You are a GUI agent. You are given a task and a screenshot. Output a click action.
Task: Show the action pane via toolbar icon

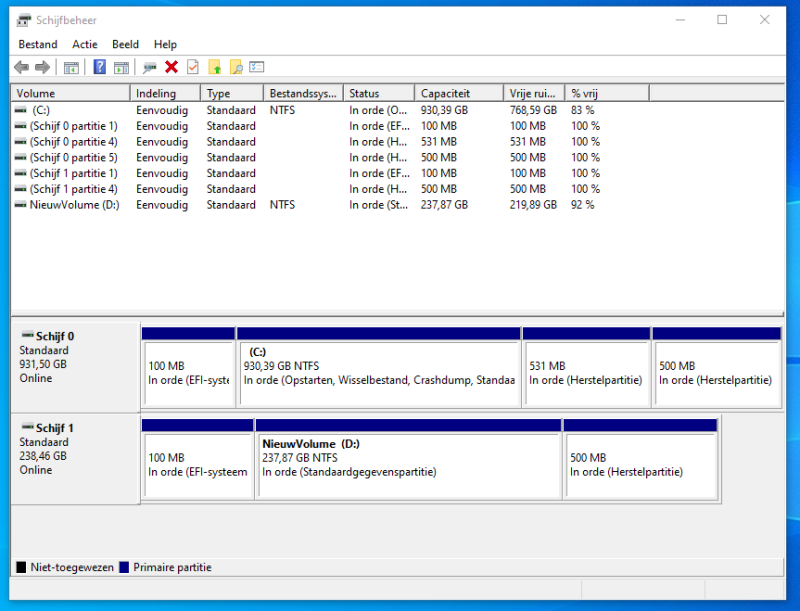pyautogui.click(x=121, y=67)
